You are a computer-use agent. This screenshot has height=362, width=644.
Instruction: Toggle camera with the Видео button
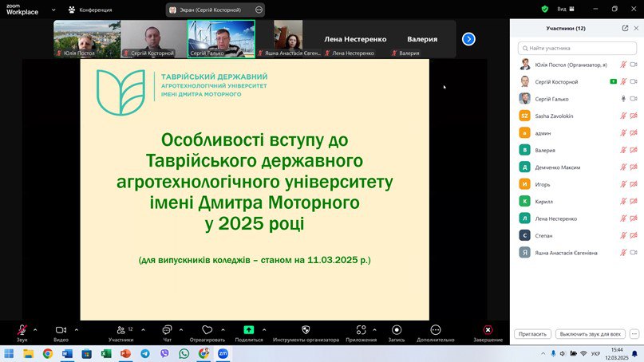point(61,330)
